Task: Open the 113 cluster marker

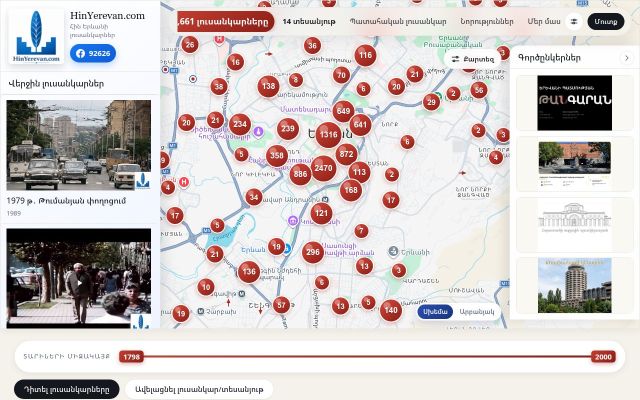Action: point(359,172)
